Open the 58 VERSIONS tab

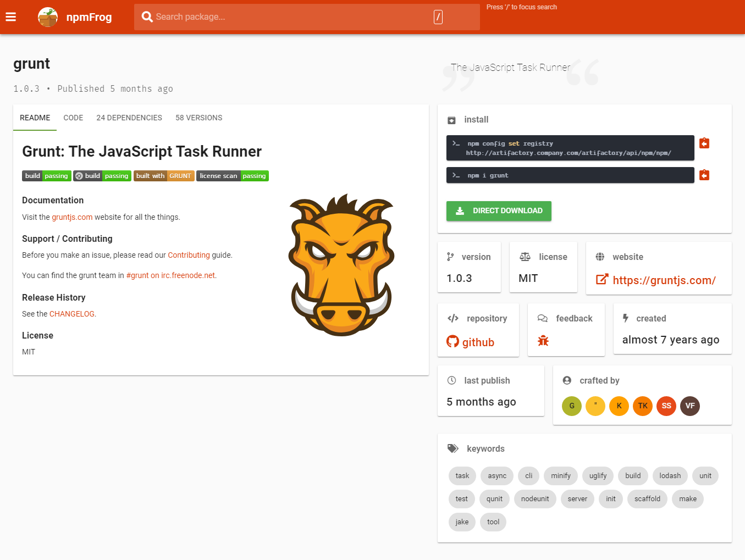(199, 118)
